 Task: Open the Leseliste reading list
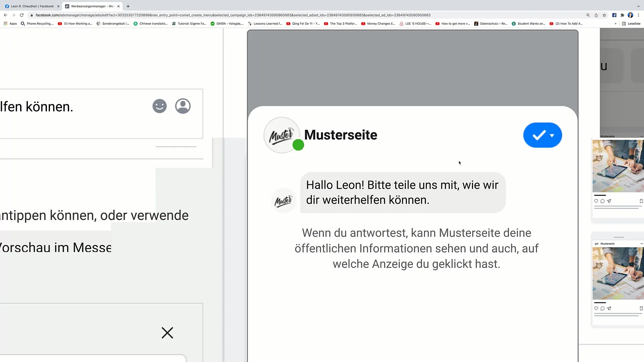(631, 24)
